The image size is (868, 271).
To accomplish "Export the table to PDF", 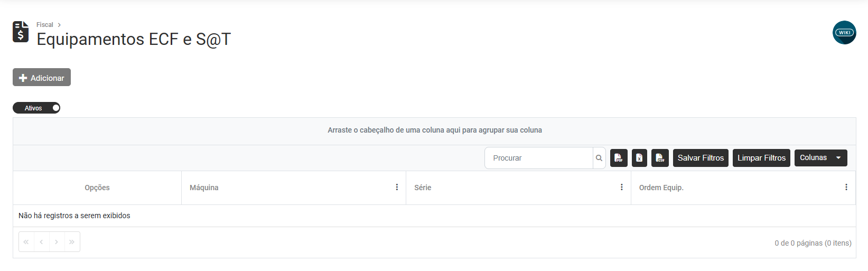I will pyautogui.click(x=619, y=158).
